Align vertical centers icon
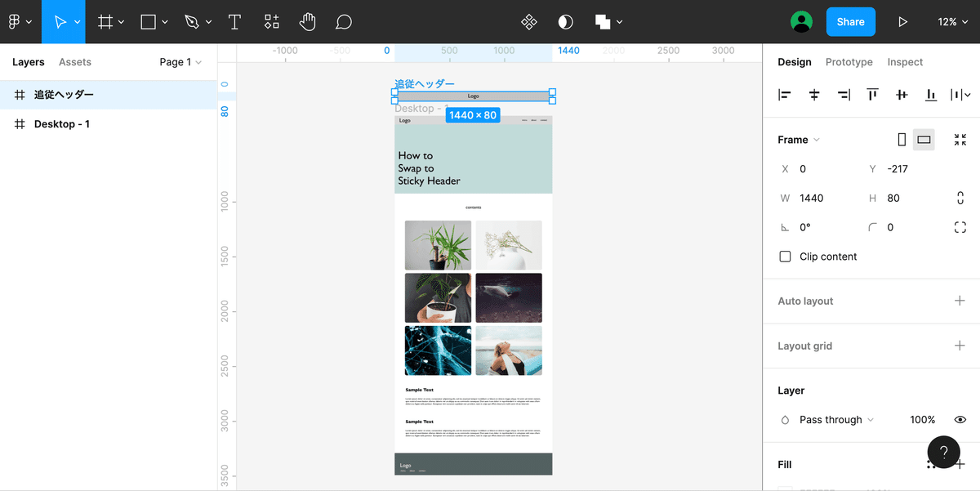 click(x=902, y=95)
